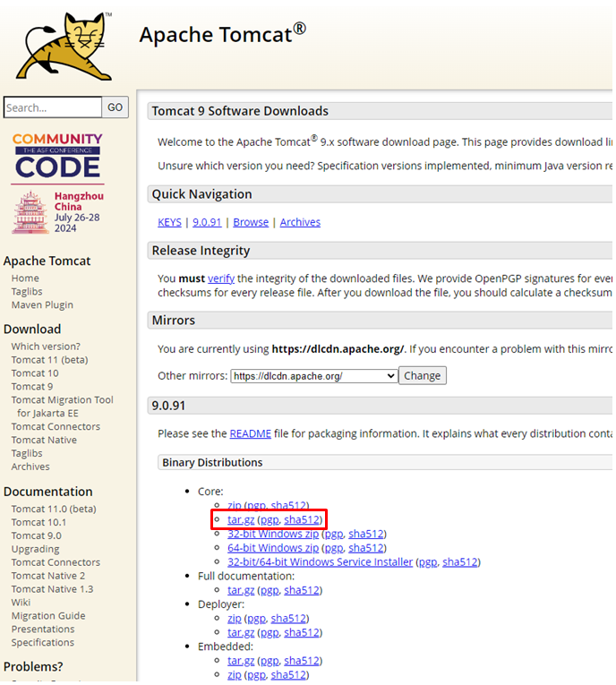
Task: Open sha512 for Windows Service Installer
Action: [459, 562]
